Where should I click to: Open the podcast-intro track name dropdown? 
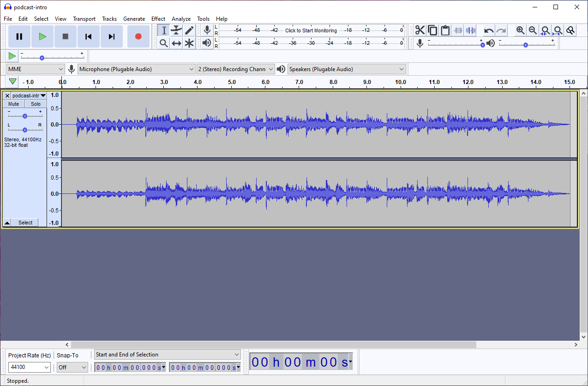tap(29, 96)
